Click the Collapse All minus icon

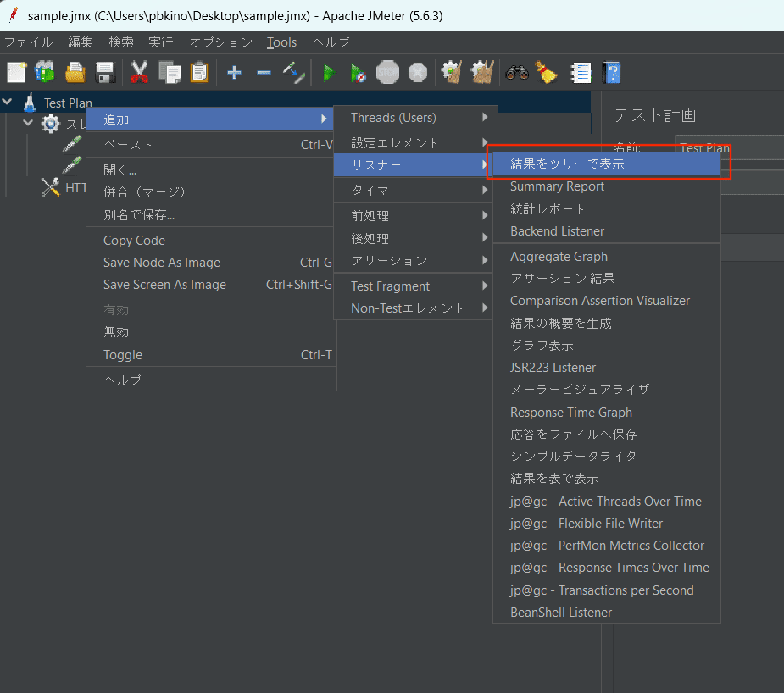point(264,73)
